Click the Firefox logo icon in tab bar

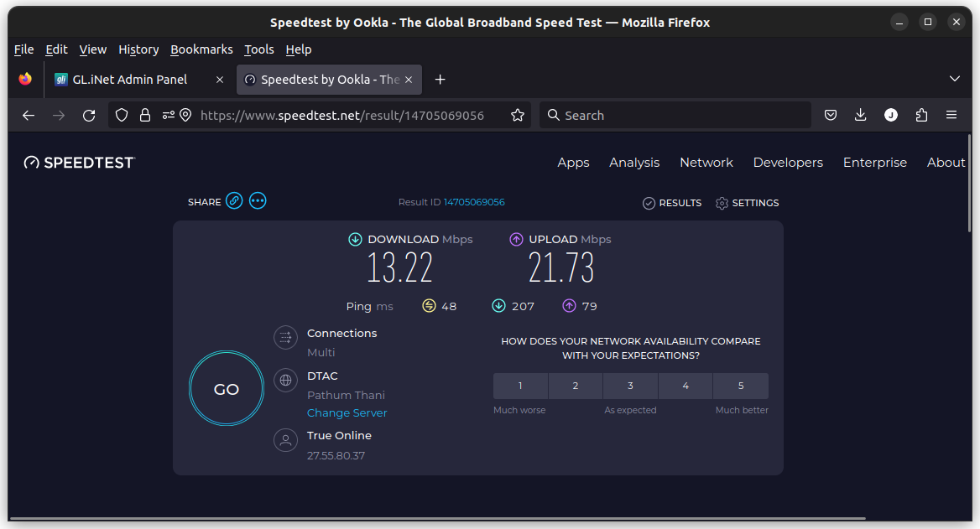[25, 80]
